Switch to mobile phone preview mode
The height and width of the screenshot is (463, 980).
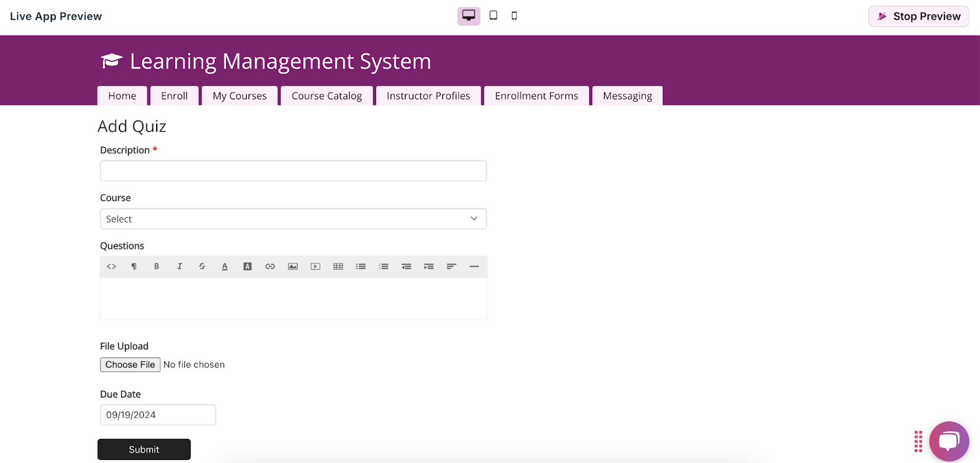[x=514, y=16]
